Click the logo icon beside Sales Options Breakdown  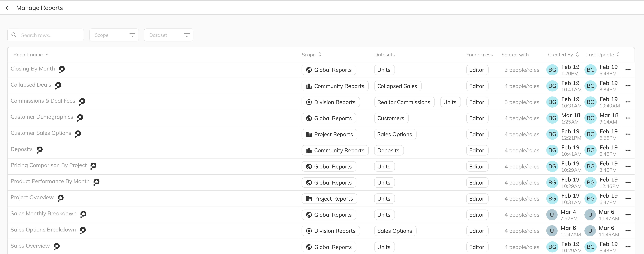click(x=82, y=230)
